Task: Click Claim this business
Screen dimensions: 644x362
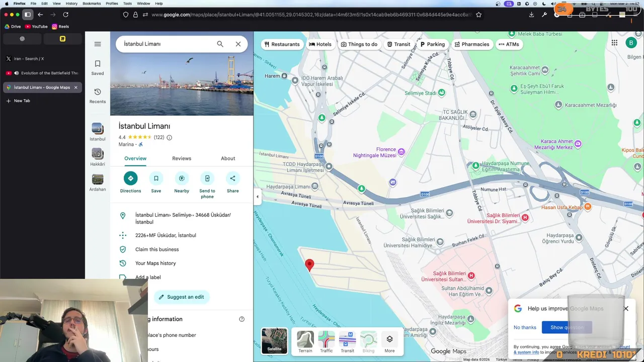Action: 157,249
